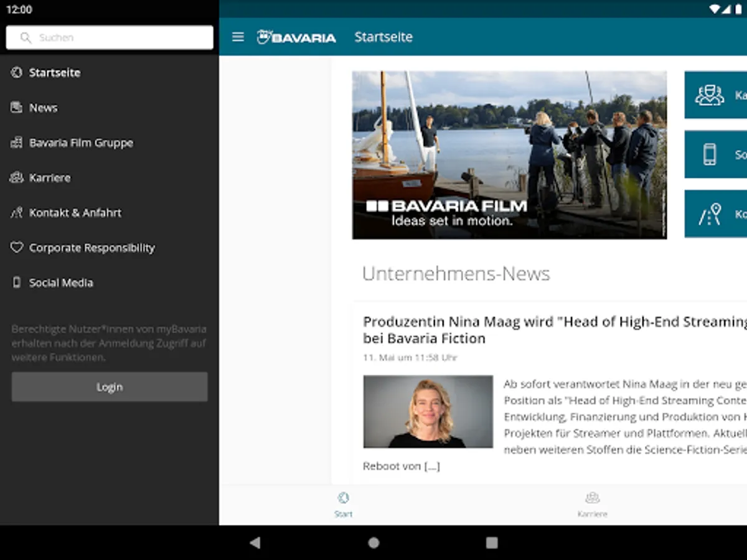Screen dimensions: 747x560
Task: Click the news date '11. Mai um 11:58 Uhr'
Action: (x=411, y=358)
